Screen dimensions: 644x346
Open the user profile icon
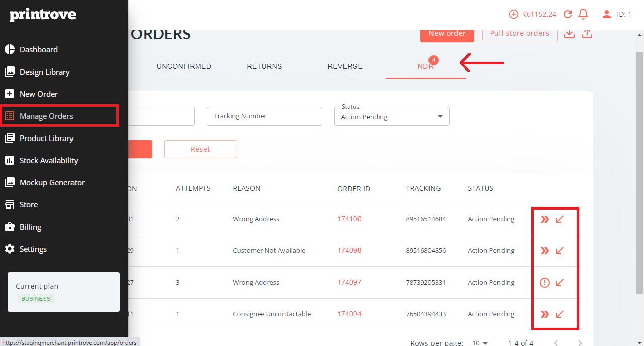(x=607, y=14)
